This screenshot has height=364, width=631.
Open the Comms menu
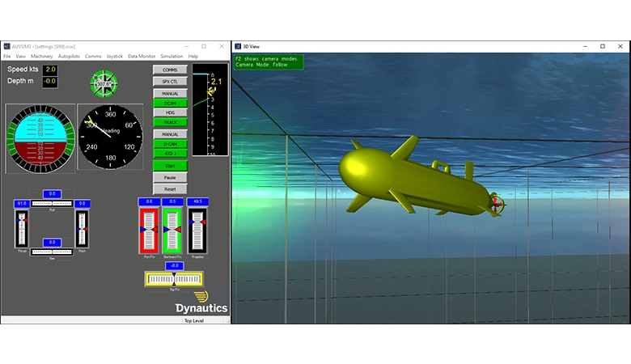click(93, 57)
